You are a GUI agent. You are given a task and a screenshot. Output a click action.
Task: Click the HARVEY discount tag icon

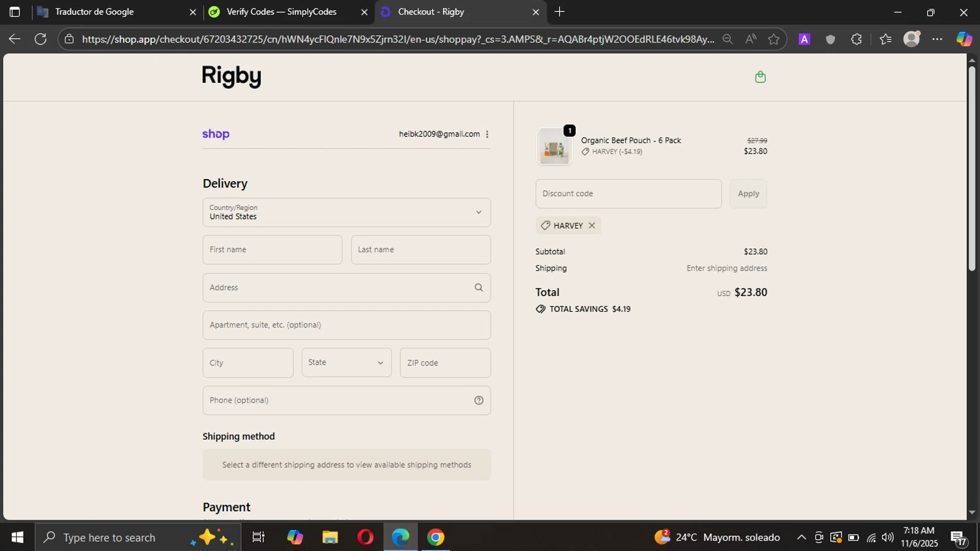click(x=546, y=225)
